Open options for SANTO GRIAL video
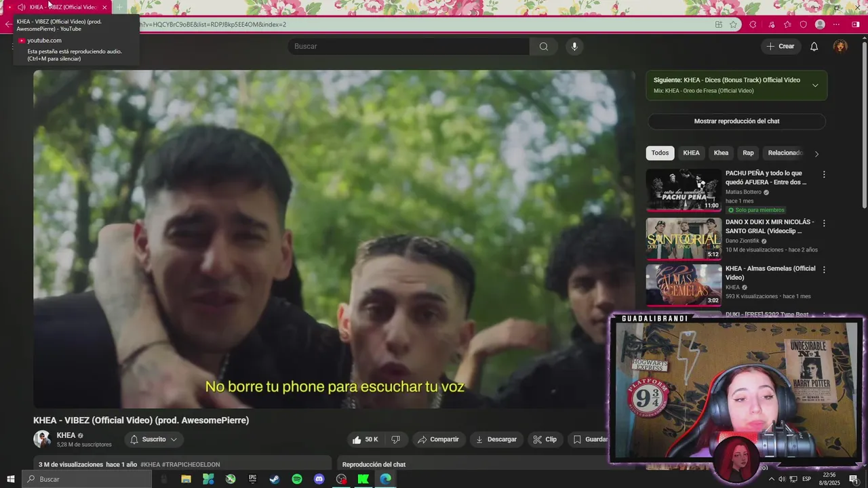The image size is (868, 488). tap(824, 222)
